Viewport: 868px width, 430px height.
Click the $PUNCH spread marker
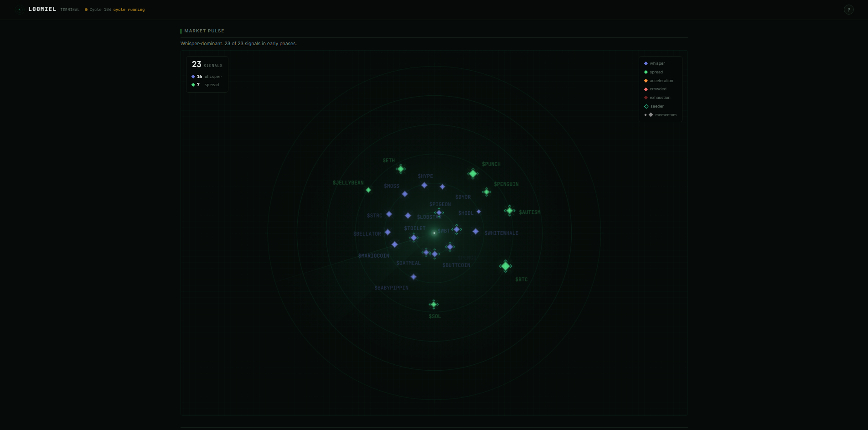coord(473,173)
